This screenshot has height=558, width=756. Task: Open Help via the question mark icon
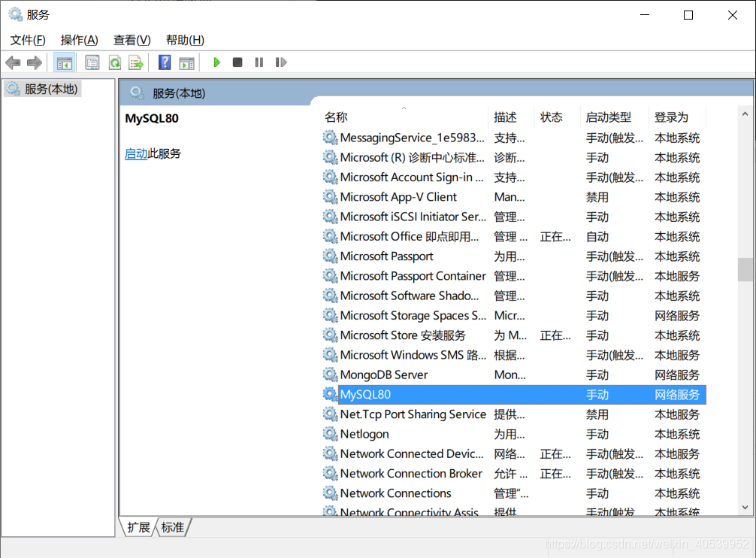tap(164, 62)
